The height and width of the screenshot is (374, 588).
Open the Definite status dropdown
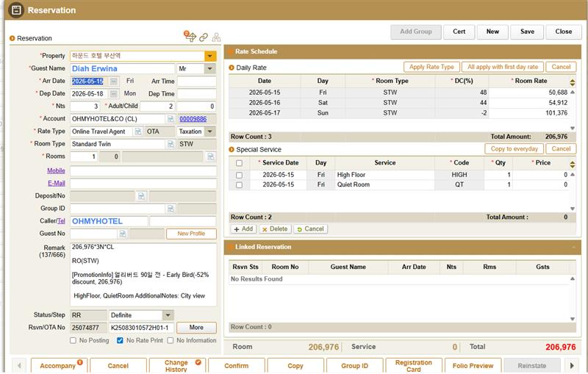click(x=168, y=315)
